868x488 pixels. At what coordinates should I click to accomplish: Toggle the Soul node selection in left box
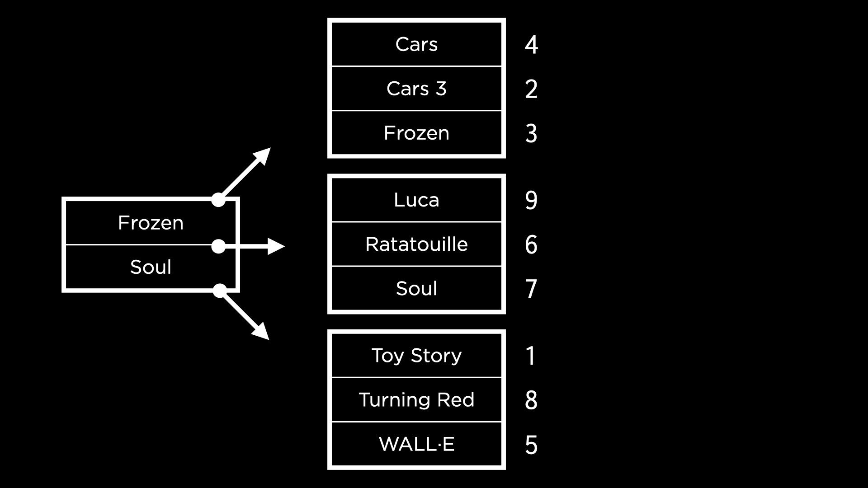150,266
